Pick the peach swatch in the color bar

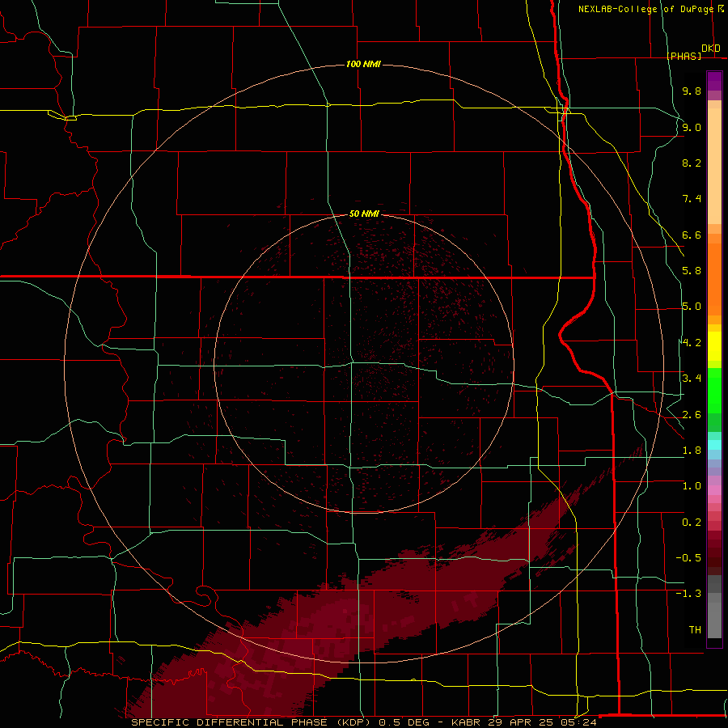click(714, 166)
